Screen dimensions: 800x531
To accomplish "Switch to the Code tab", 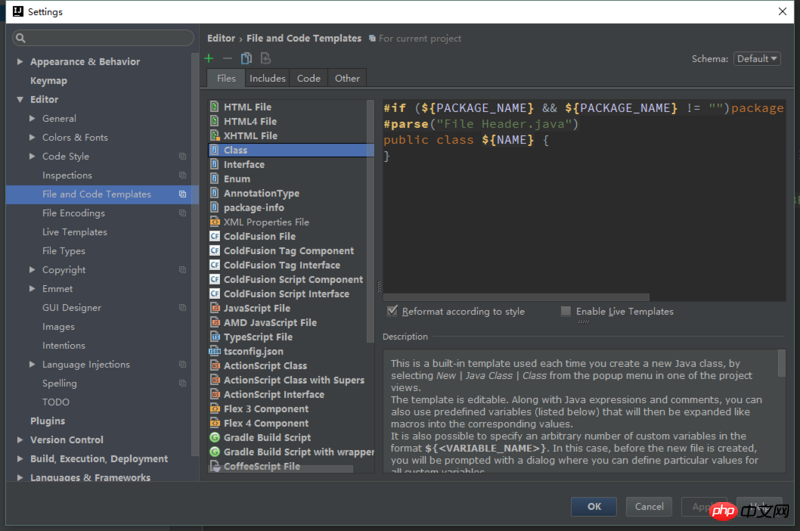I will pyautogui.click(x=309, y=78).
